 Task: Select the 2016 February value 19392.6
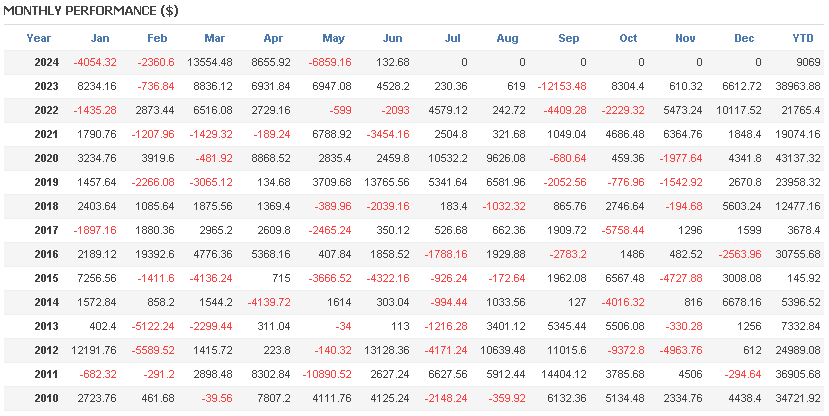tap(151, 253)
